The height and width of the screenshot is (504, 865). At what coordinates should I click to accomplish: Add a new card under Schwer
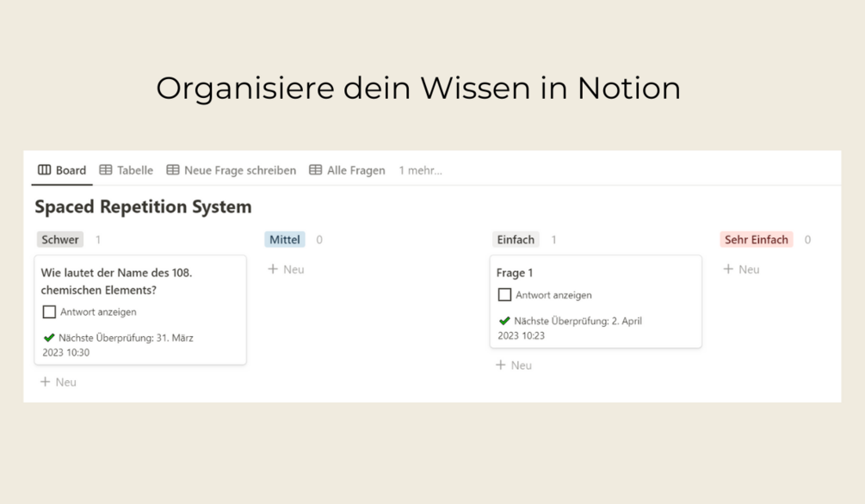tap(58, 382)
